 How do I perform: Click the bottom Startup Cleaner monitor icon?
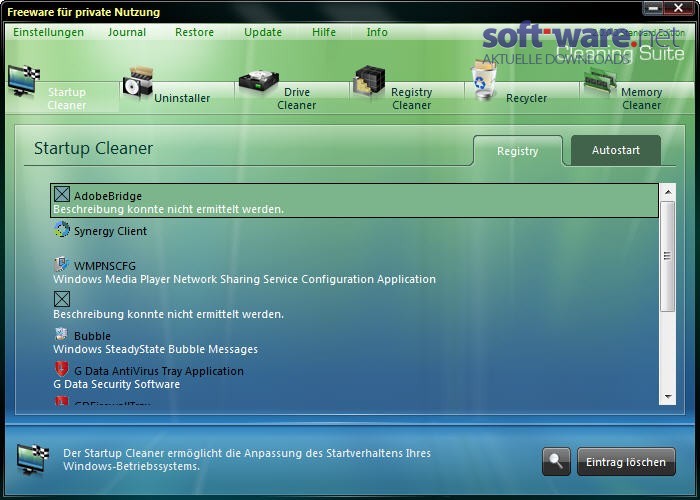click(x=33, y=459)
